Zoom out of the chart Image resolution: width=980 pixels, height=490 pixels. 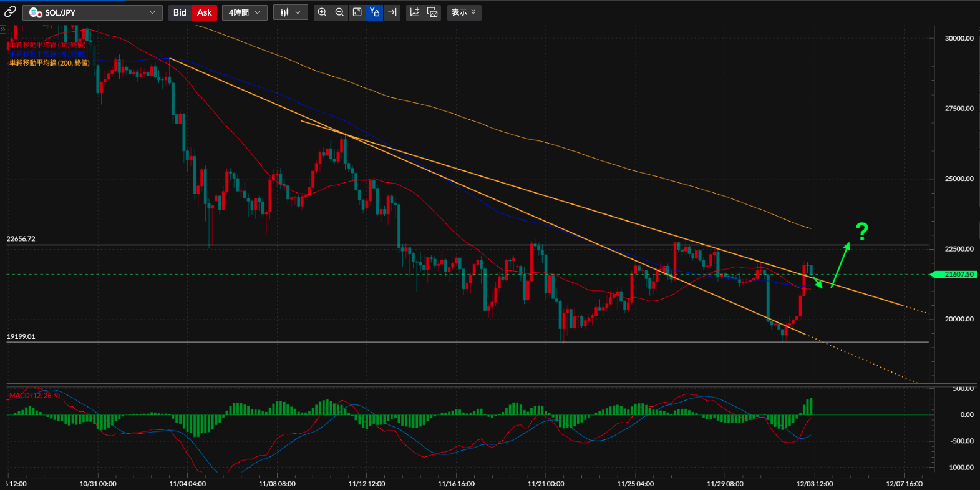coord(339,12)
